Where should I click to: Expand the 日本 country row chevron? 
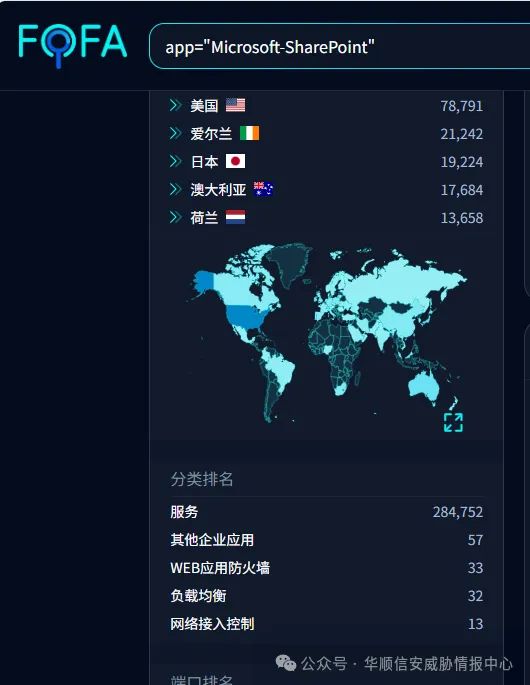point(176,161)
